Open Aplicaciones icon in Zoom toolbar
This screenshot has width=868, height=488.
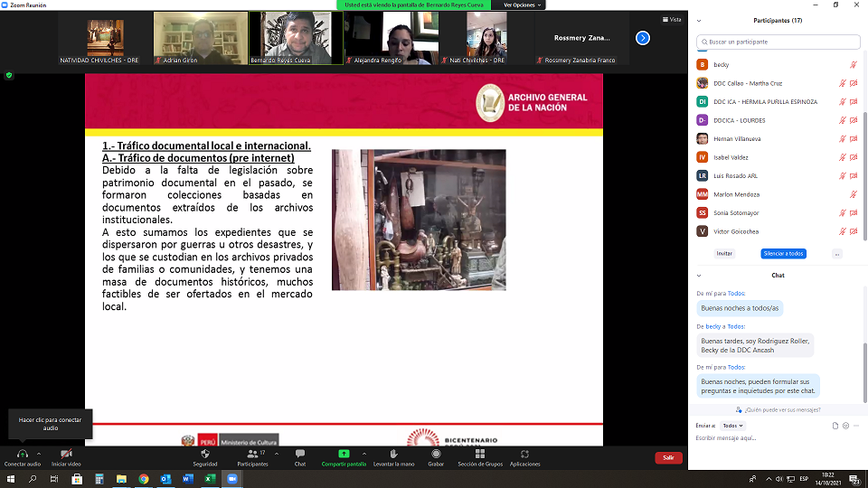pos(524,454)
